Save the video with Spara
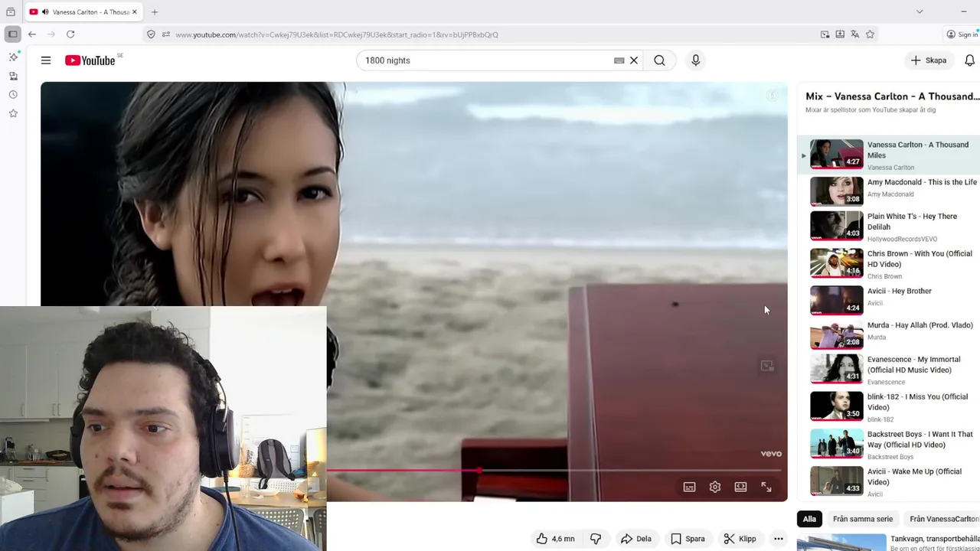The image size is (980, 551). tap(688, 539)
